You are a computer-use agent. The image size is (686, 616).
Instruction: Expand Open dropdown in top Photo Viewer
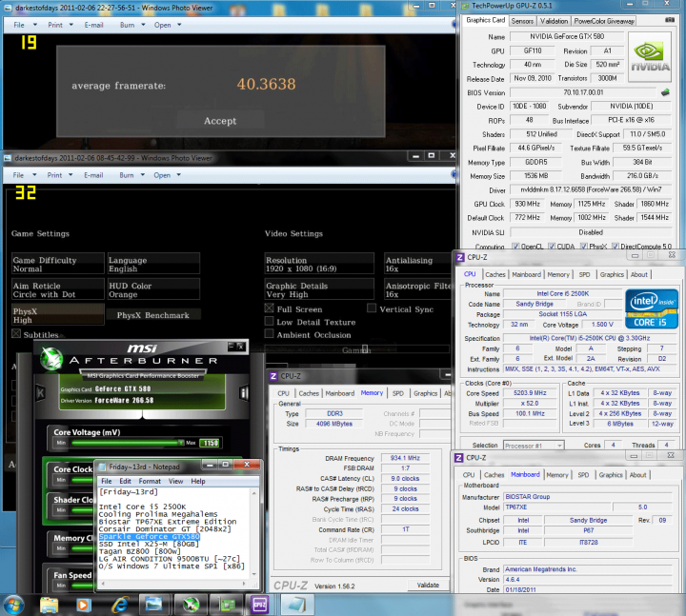[x=179, y=25]
